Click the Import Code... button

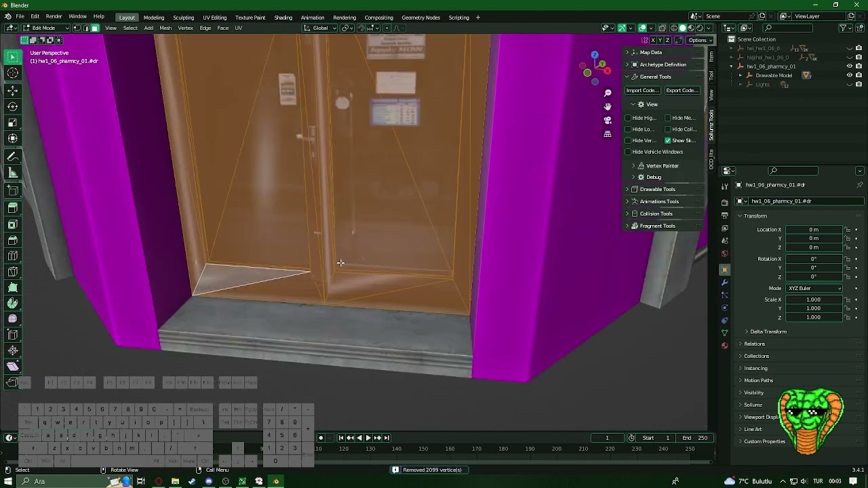642,90
